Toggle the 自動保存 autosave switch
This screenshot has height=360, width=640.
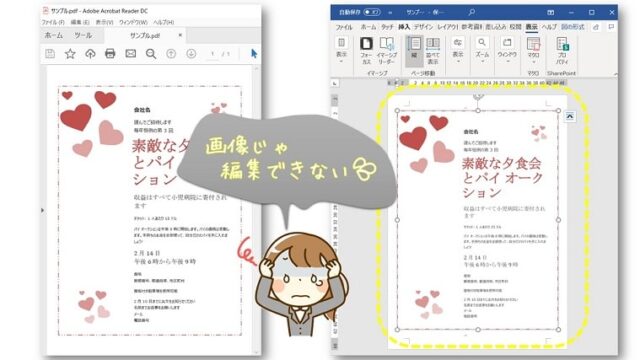tap(372, 12)
